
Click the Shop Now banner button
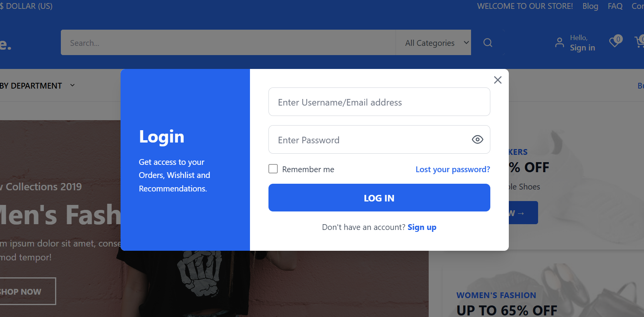click(x=23, y=292)
